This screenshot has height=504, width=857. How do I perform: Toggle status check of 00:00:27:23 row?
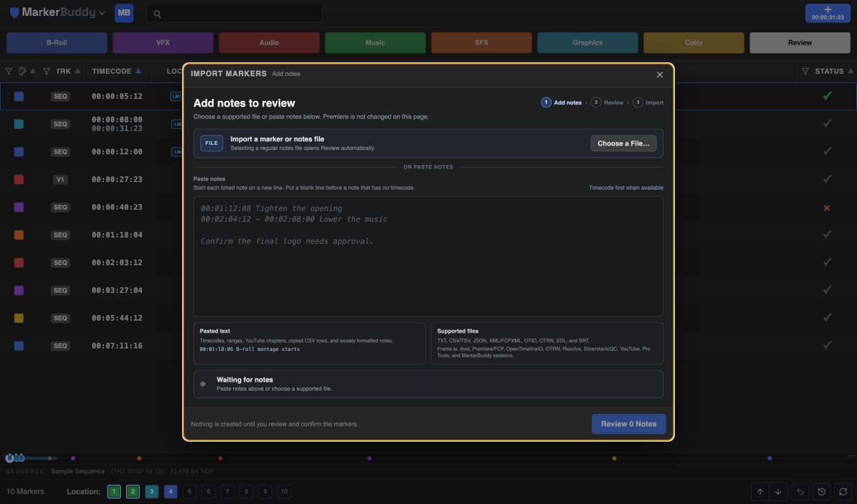(827, 179)
